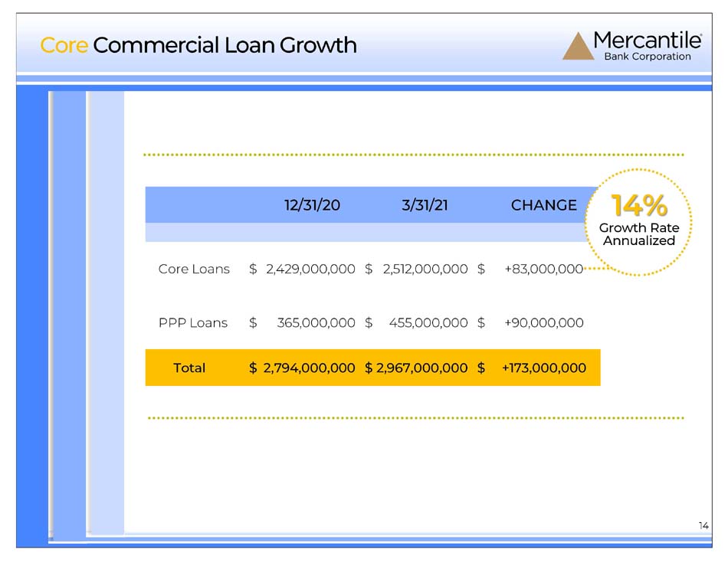Click the 455,000,000 PPP loans value
728x562 pixels.
pos(428,323)
